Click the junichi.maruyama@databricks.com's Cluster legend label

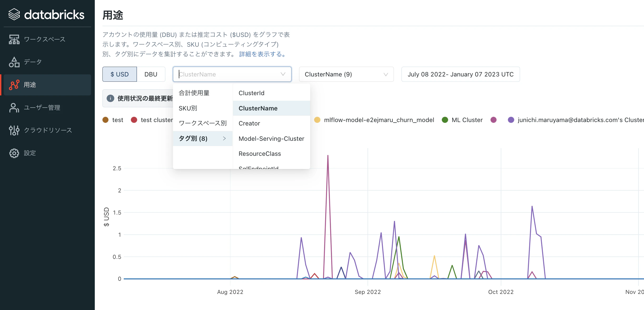tap(581, 120)
